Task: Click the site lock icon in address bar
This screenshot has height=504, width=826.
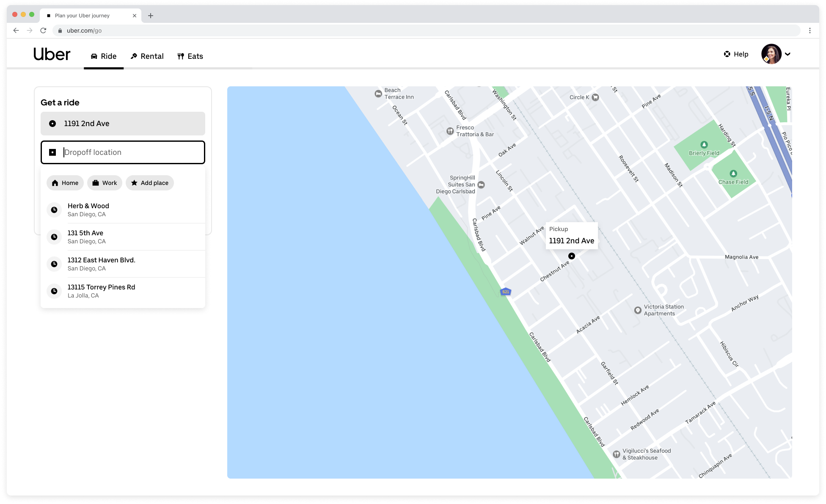Action: pyautogui.click(x=60, y=30)
